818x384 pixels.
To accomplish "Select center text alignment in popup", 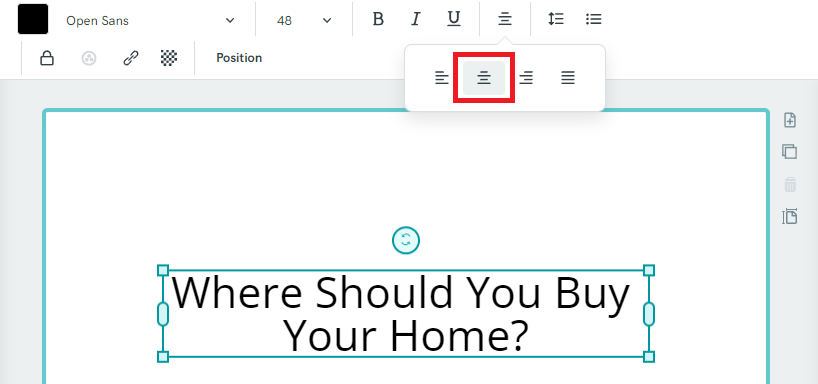I will click(484, 78).
